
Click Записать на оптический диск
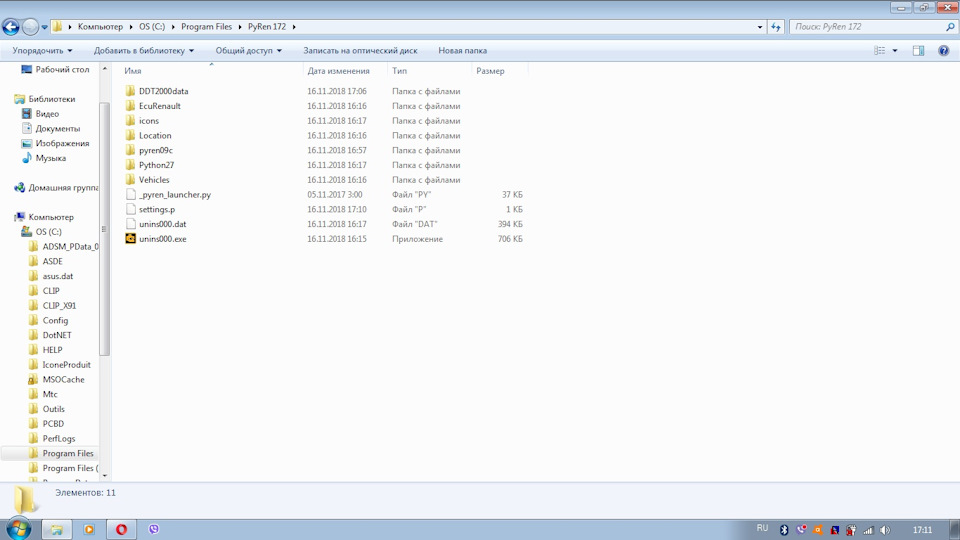coord(360,51)
